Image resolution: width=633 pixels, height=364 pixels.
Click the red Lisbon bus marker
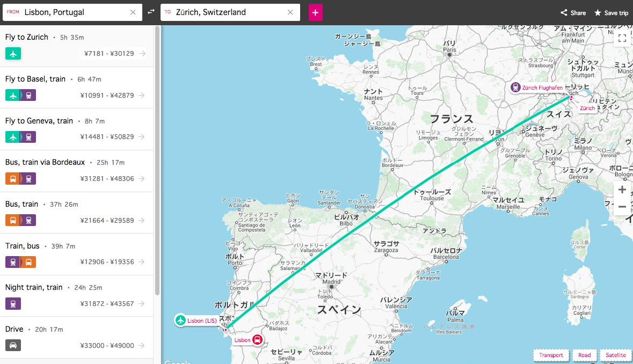[x=258, y=339]
